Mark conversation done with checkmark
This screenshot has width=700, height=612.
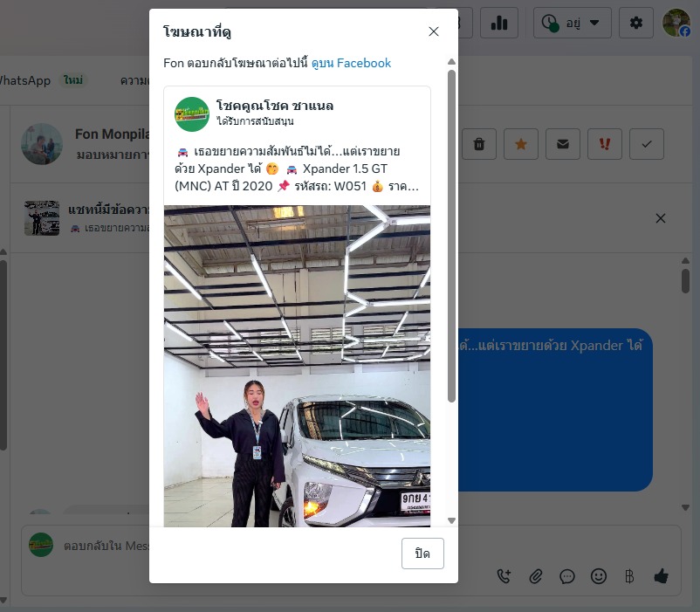click(x=647, y=144)
